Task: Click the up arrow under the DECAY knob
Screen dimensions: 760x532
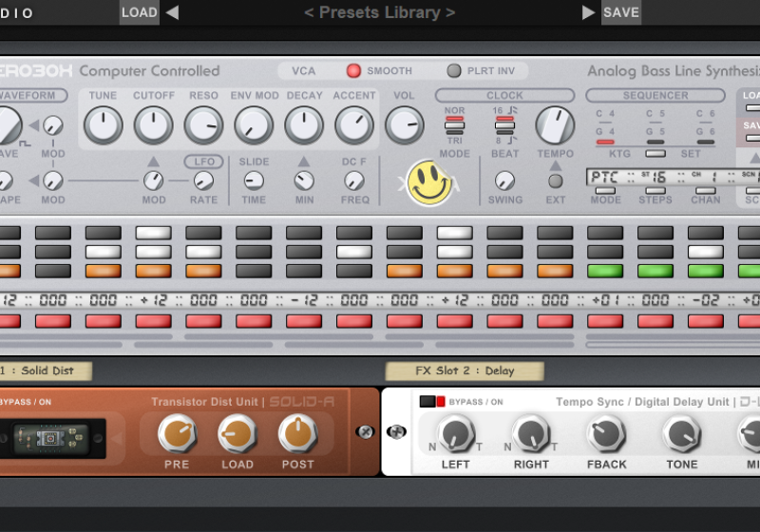Action: coord(304,161)
